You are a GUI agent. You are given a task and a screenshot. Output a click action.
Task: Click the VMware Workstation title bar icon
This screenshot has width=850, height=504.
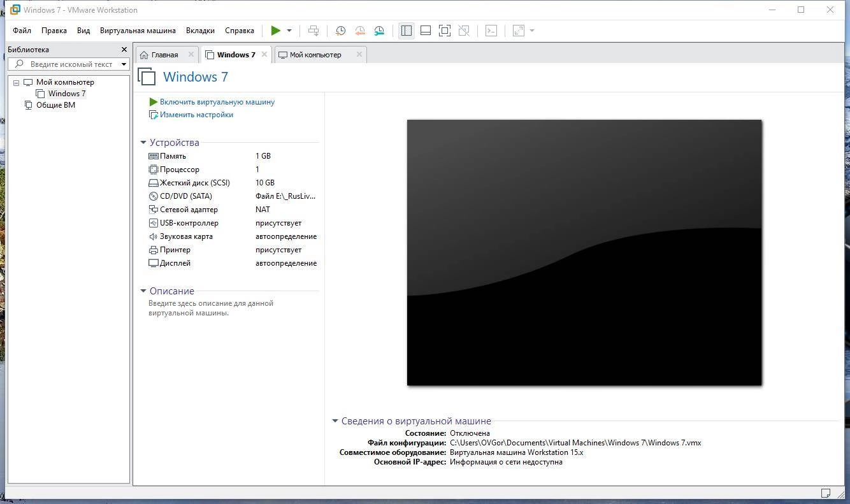pyautogui.click(x=15, y=10)
